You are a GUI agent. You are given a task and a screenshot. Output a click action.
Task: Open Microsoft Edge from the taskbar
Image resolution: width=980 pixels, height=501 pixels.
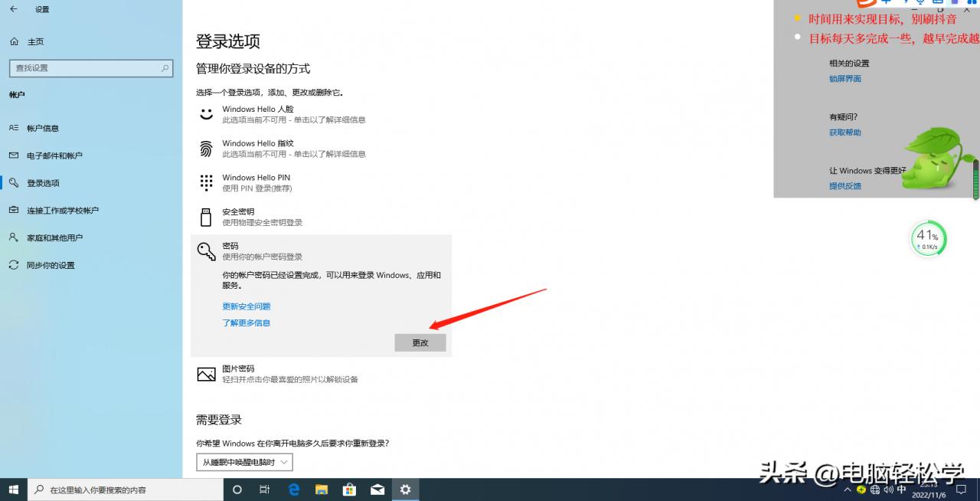pos(294,490)
